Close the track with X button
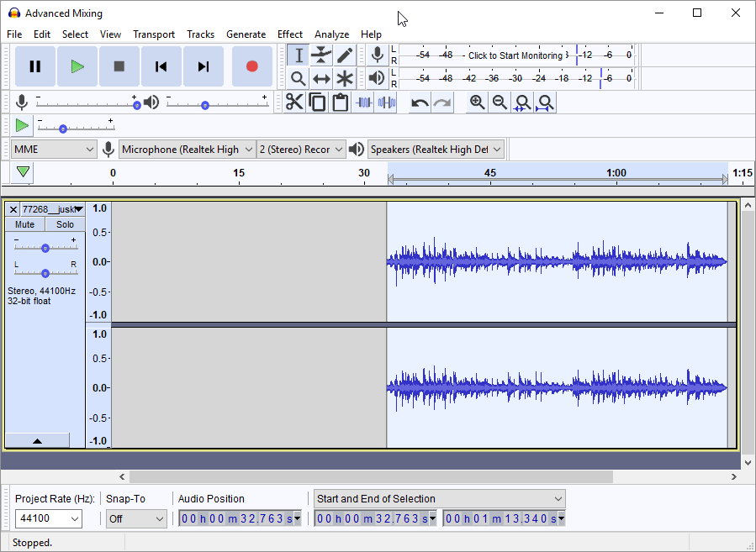The image size is (756, 552). [x=13, y=209]
